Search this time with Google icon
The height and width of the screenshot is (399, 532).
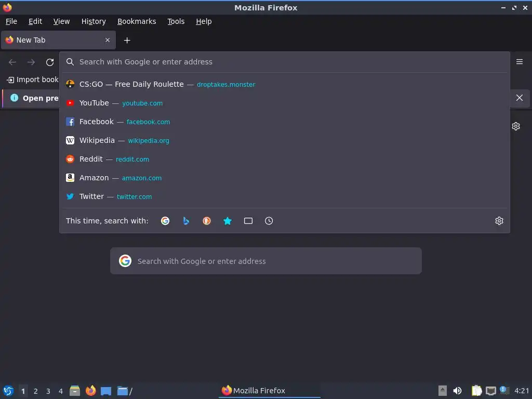pos(165,221)
